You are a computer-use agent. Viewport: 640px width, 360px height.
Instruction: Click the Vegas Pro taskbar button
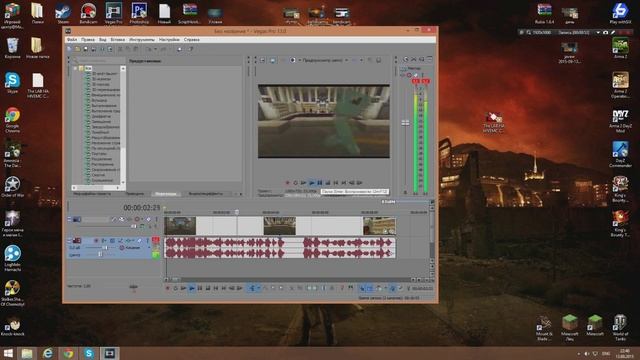click(109, 353)
